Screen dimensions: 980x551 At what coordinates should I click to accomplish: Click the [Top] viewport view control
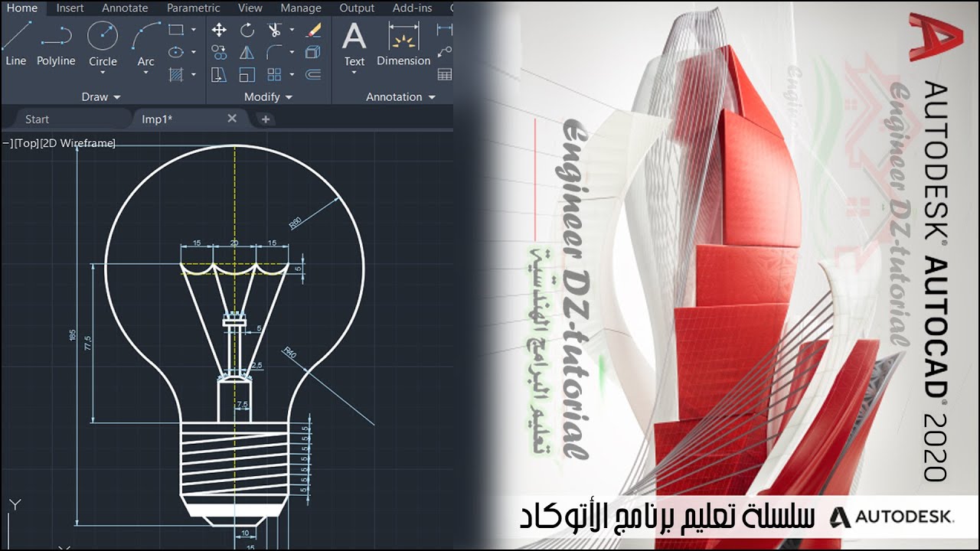point(26,143)
